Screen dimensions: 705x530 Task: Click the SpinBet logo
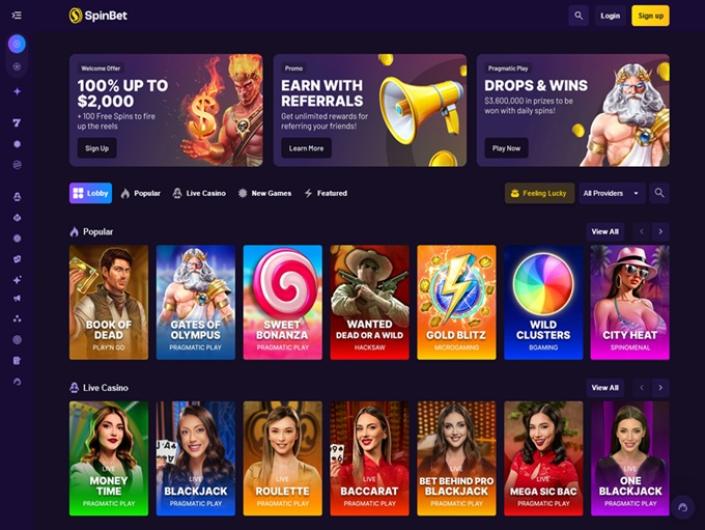[x=98, y=16]
